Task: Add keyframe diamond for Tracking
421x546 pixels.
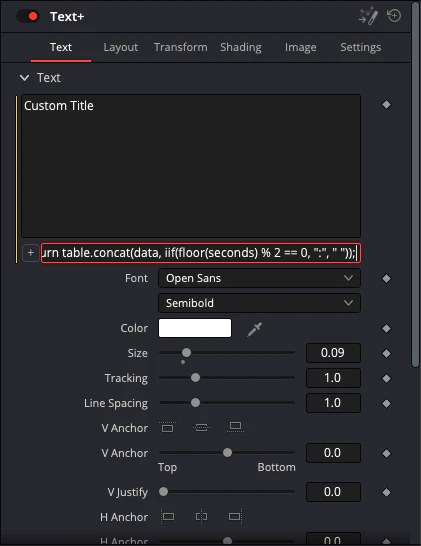Action: pyautogui.click(x=386, y=378)
